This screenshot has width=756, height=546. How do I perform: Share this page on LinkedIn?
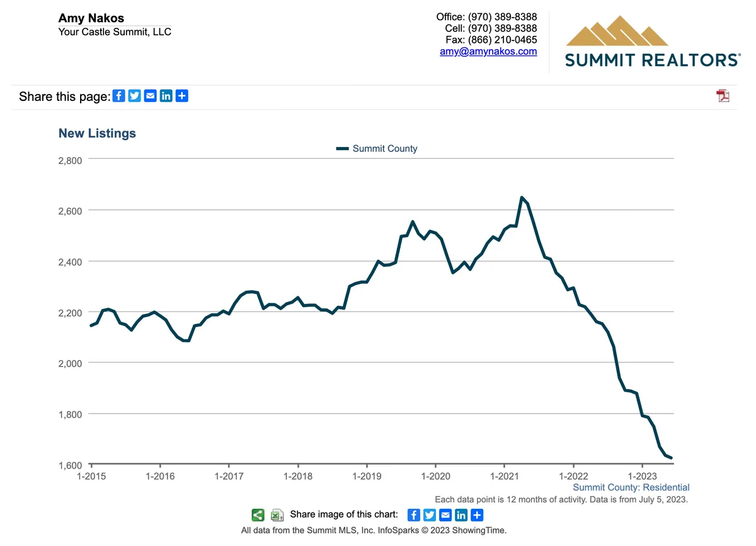coord(166,96)
